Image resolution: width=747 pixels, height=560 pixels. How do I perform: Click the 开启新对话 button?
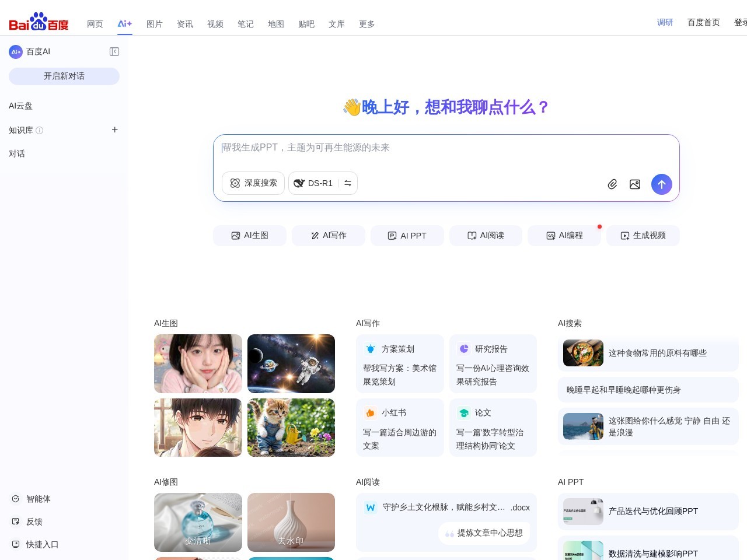tap(64, 76)
